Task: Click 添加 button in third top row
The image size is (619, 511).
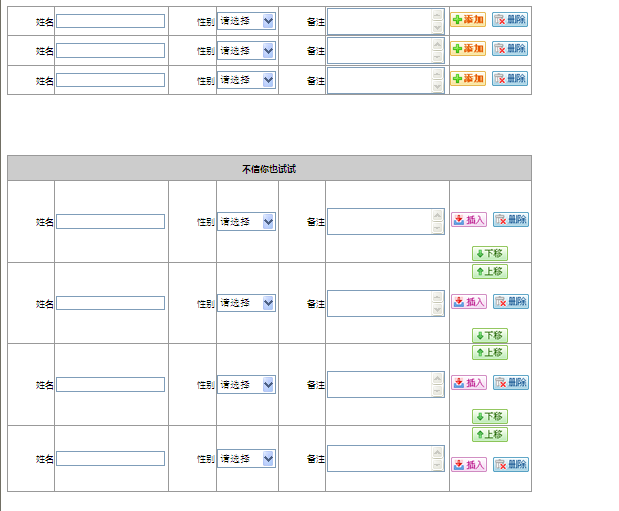Action: coord(468,79)
